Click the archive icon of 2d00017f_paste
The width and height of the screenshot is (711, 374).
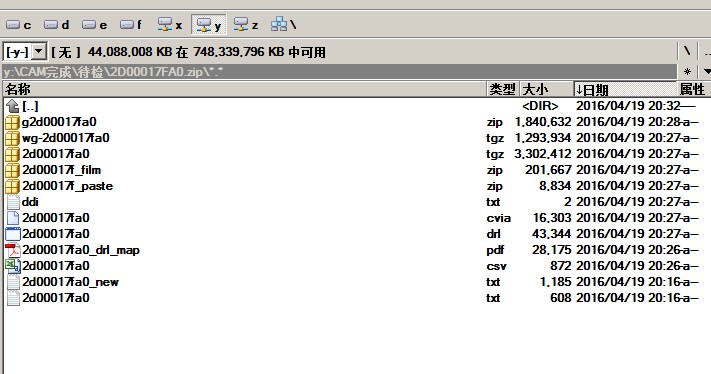tap(13, 186)
